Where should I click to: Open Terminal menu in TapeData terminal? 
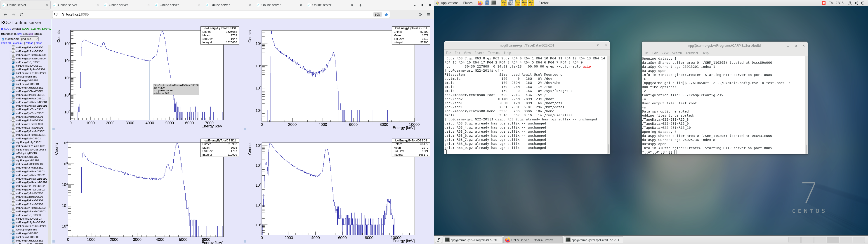pyautogui.click(x=494, y=53)
